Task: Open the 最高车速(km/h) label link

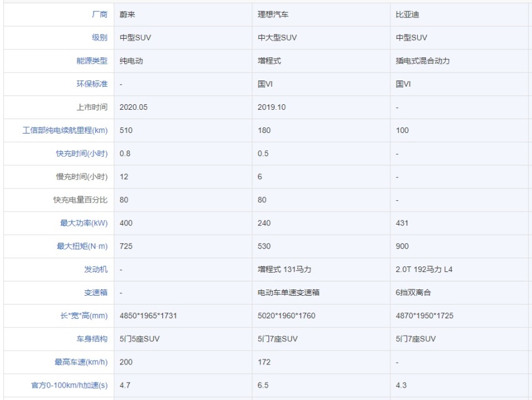Action: [81, 363]
